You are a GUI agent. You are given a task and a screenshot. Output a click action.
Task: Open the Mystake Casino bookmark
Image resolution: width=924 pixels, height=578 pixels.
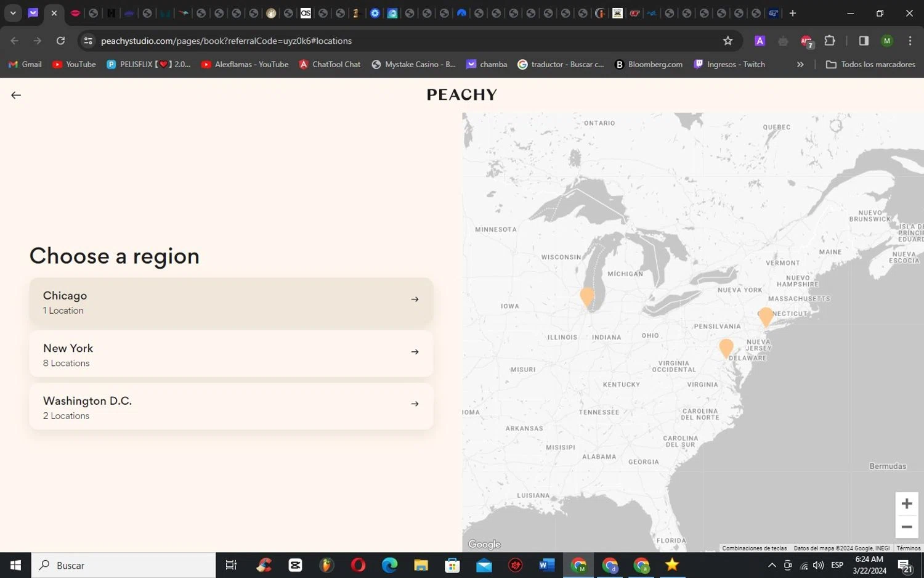click(x=413, y=64)
